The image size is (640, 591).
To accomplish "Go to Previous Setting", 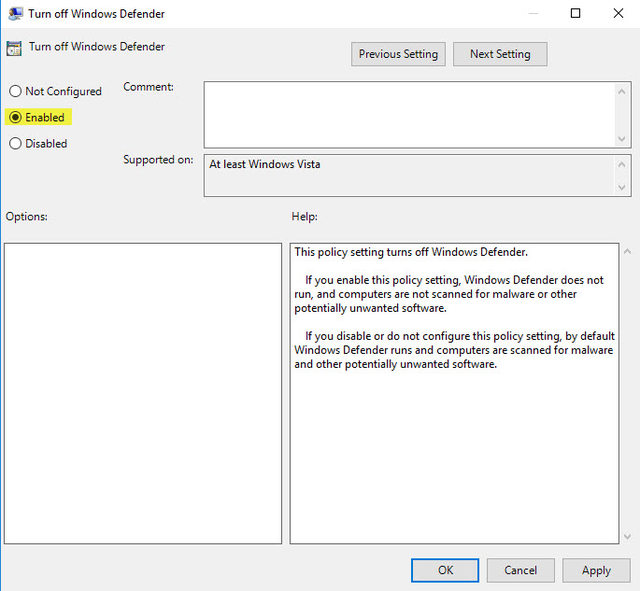I will [x=398, y=54].
